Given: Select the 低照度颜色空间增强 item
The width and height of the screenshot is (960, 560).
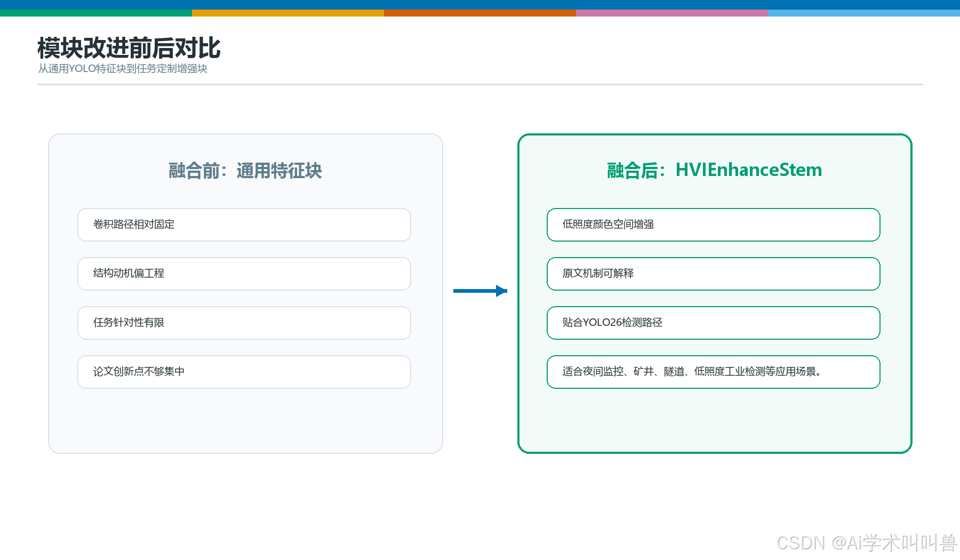Looking at the screenshot, I should [714, 225].
